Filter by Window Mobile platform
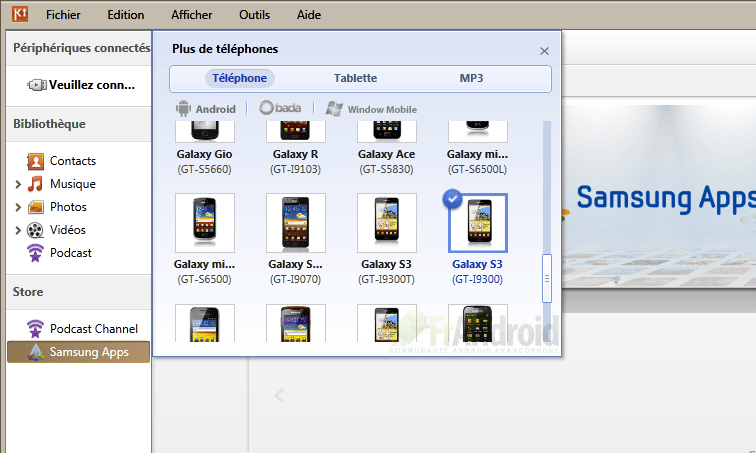This screenshot has height=453, width=756. coord(371,109)
